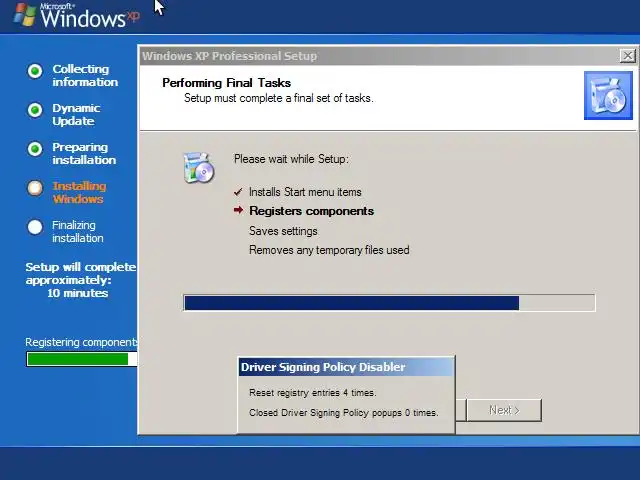The image size is (640, 480).
Task: Click 'Installs Start menu items' text
Action: tap(305, 192)
